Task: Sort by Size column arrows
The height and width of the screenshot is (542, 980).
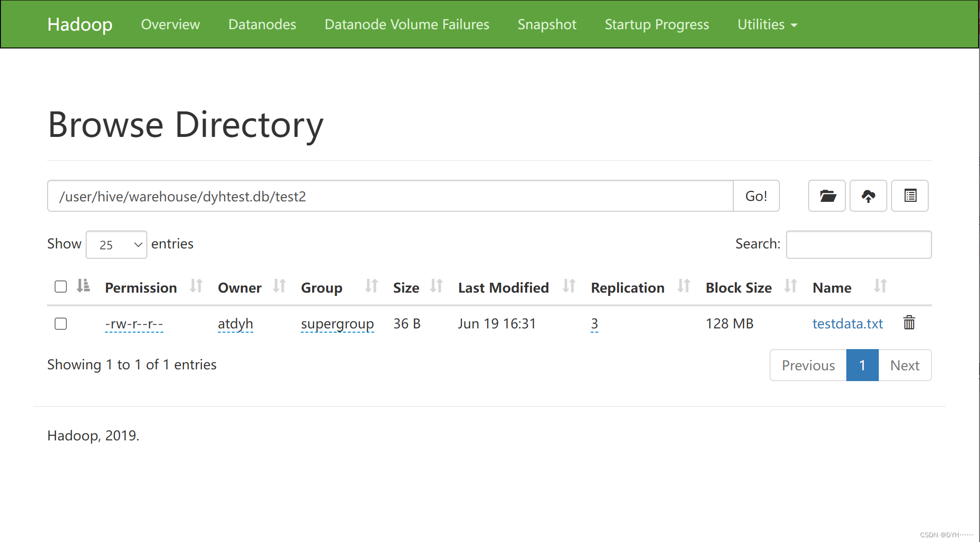Action: pos(437,286)
